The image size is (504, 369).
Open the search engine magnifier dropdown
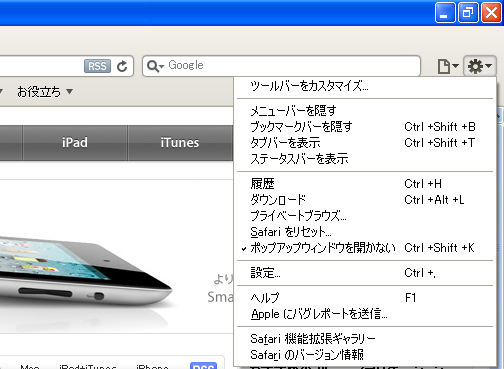click(x=155, y=66)
